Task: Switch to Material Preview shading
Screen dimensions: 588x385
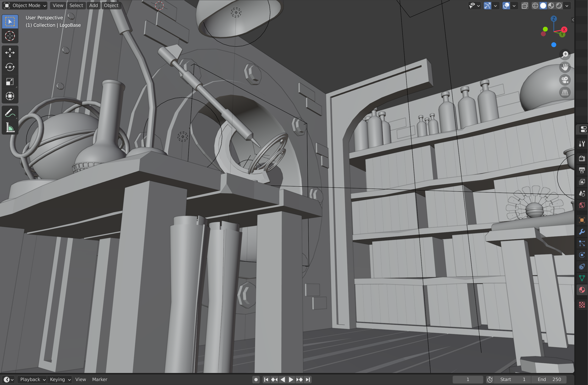Action: (551, 6)
